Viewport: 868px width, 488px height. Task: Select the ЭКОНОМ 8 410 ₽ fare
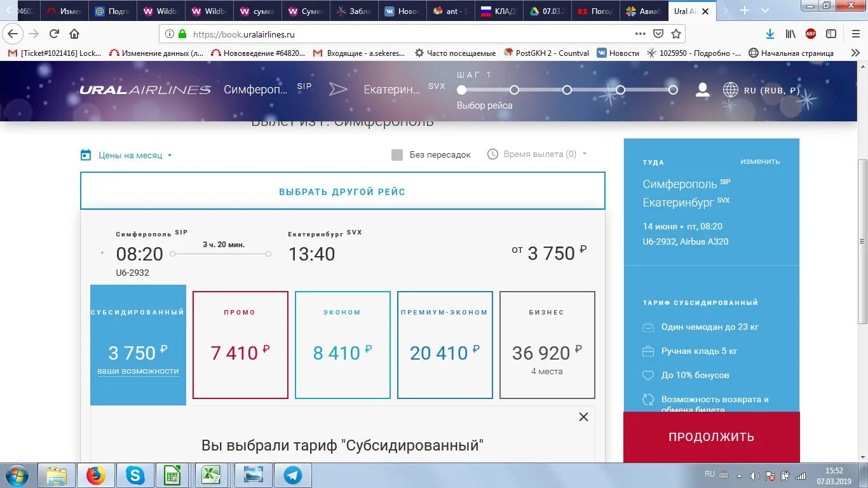(x=342, y=345)
